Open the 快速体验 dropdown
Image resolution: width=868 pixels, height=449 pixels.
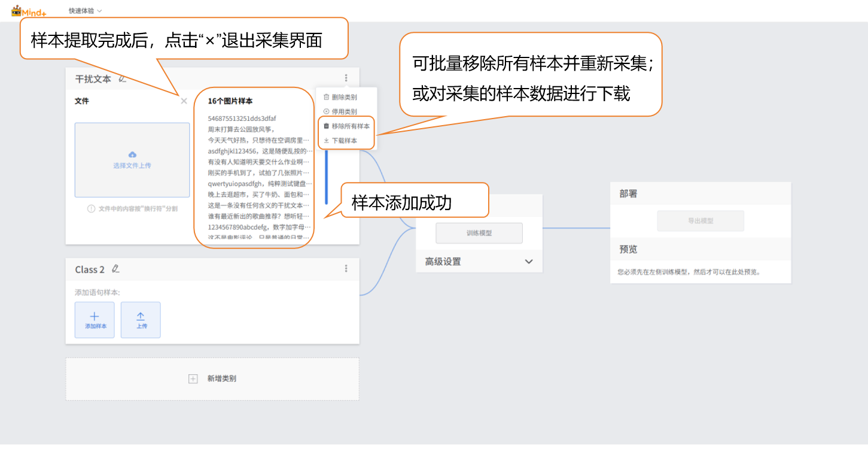(85, 11)
